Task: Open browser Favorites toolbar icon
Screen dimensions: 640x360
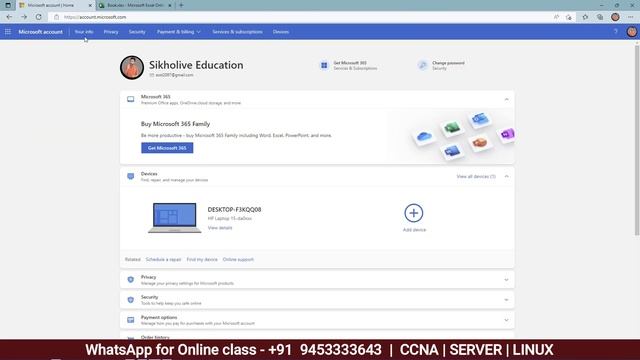Action: pos(585,17)
